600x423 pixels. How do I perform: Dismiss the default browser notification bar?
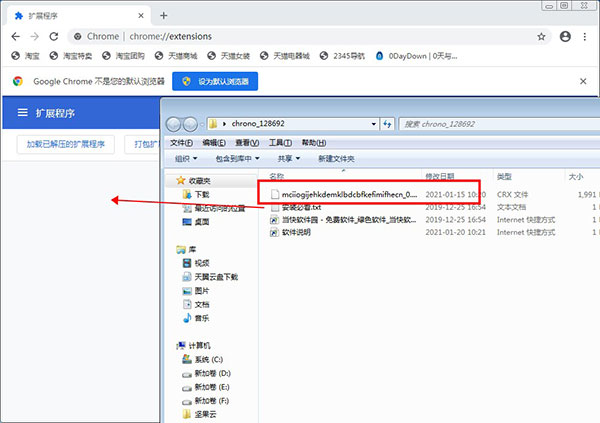click(x=583, y=81)
